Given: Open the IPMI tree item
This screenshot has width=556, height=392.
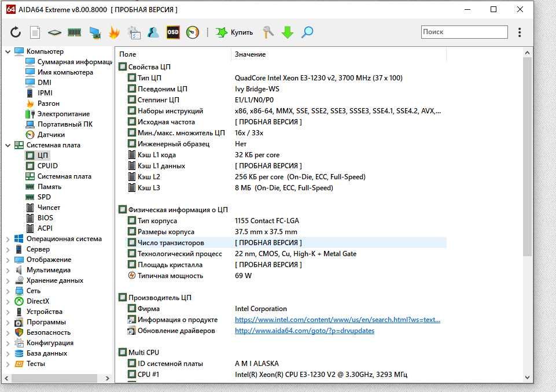Looking at the screenshot, I should coord(39,93).
